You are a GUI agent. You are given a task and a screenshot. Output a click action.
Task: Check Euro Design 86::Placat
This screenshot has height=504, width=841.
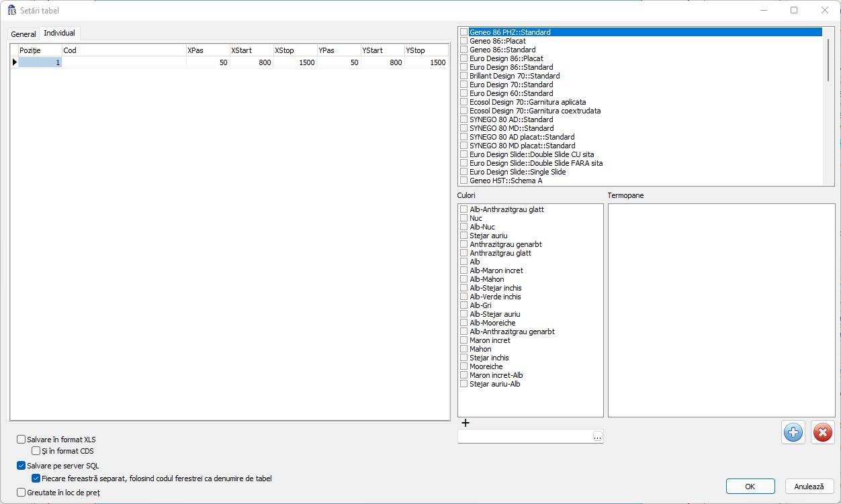[x=463, y=58]
